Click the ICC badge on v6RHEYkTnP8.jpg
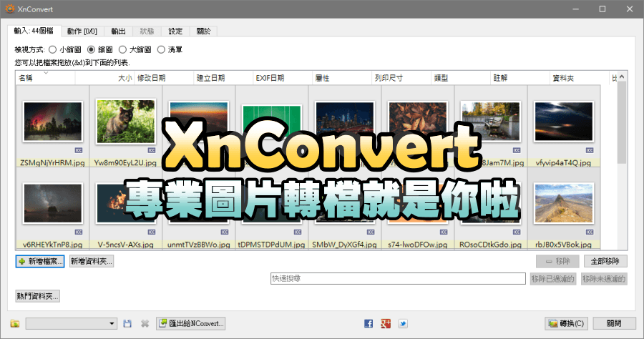This screenshot has height=339, width=644. (x=79, y=232)
